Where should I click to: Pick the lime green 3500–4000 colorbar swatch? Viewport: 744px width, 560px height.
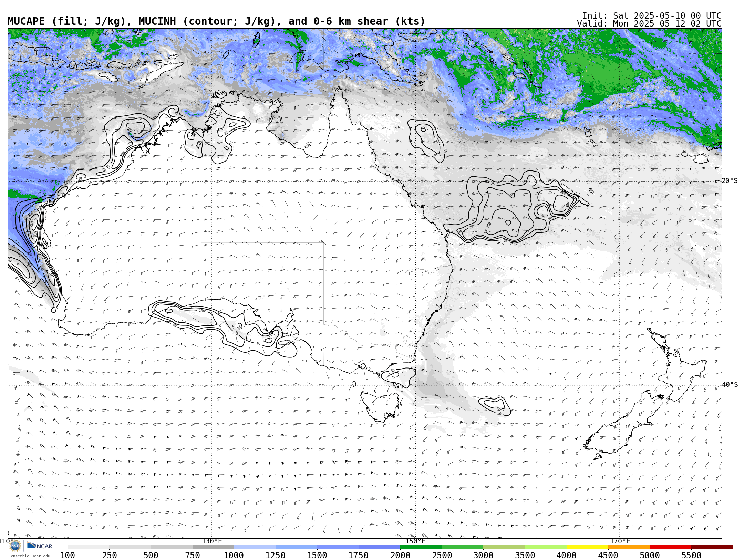click(546, 547)
